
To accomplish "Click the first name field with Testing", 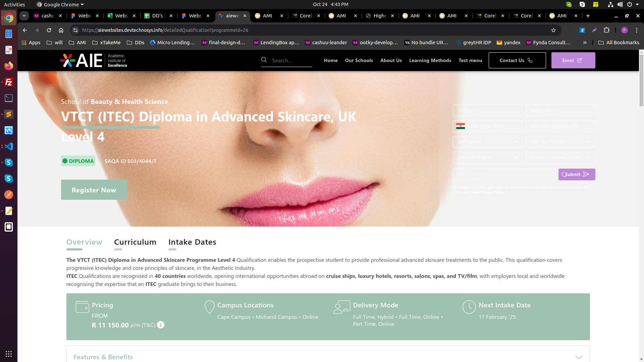I will (488, 110).
